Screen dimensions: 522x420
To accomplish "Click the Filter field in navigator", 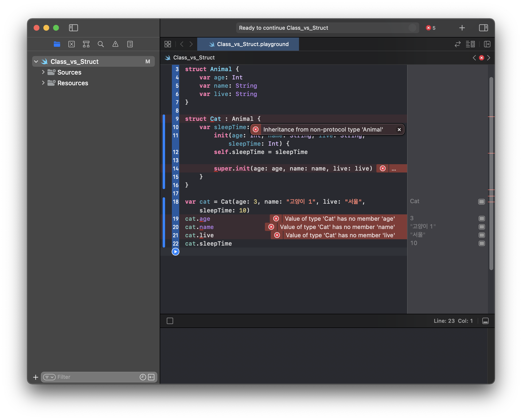I will coord(97,377).
